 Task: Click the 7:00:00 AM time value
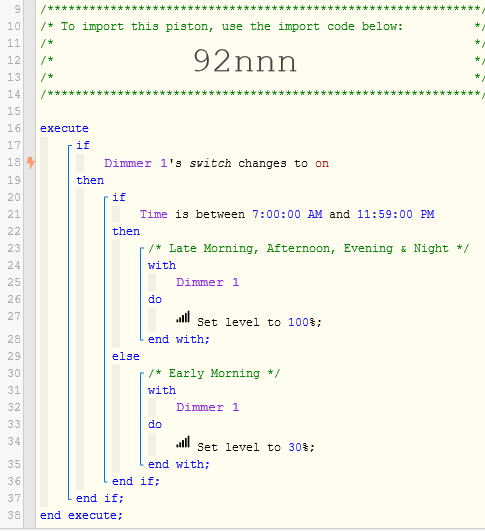click(287, 214)
